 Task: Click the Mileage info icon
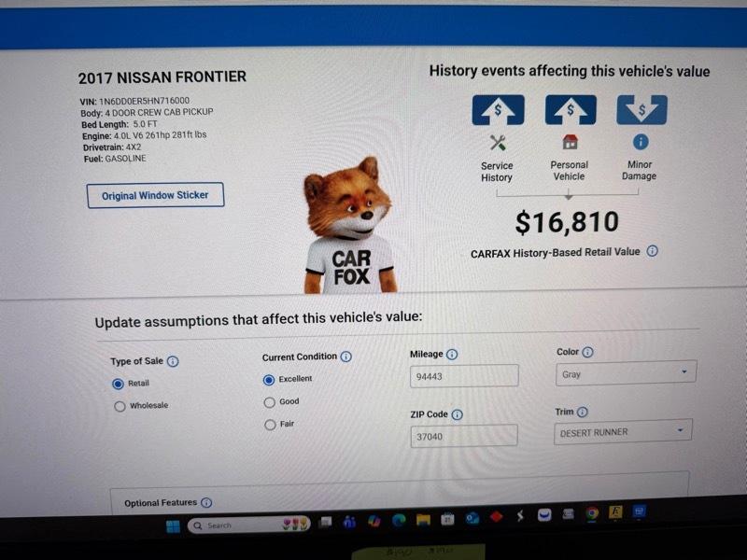tap(452, 355)
